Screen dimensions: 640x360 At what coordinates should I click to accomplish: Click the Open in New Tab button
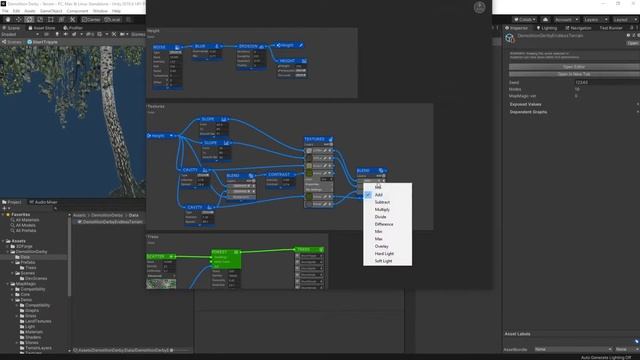[574, 74]
